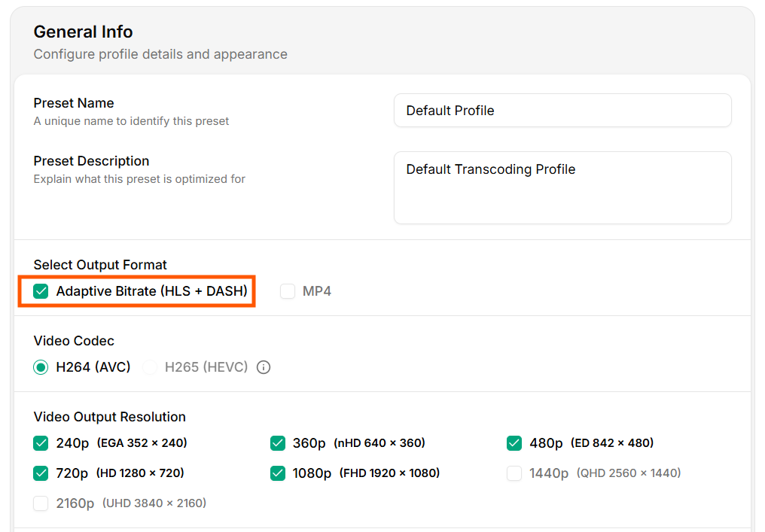Viewport: 765px width, 532px height.
Task: Enable the MP4 output format
Action: [x=287, y=290]
